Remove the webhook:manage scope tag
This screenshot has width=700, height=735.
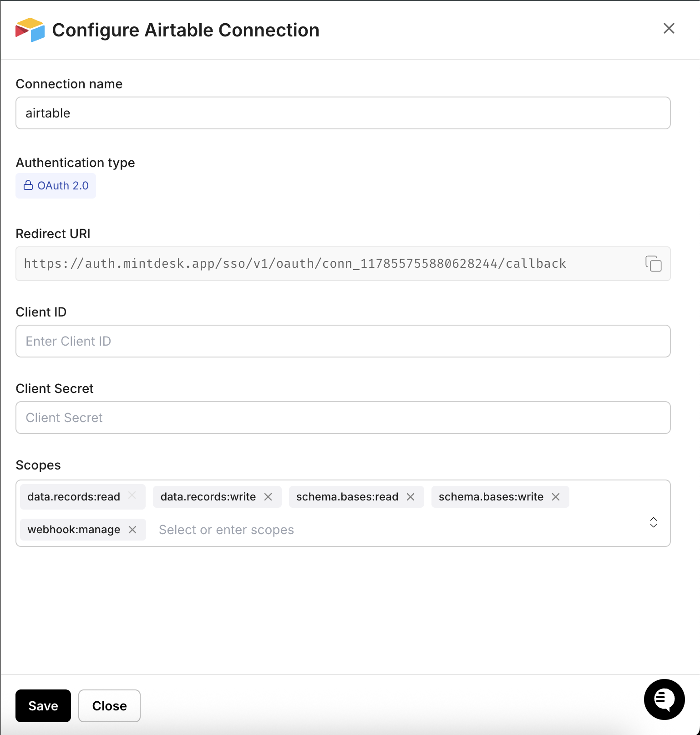click(132, 530)
